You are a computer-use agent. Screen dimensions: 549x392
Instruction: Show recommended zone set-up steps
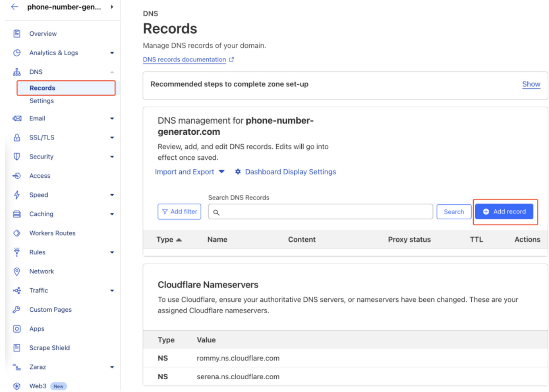click(531, 84)
